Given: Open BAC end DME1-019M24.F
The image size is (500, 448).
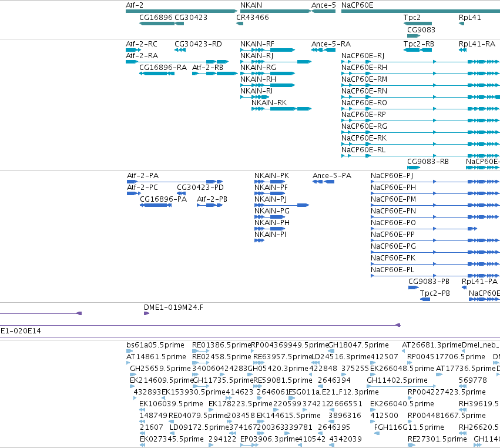Looking at the screenshot, I should click(147, 313).
